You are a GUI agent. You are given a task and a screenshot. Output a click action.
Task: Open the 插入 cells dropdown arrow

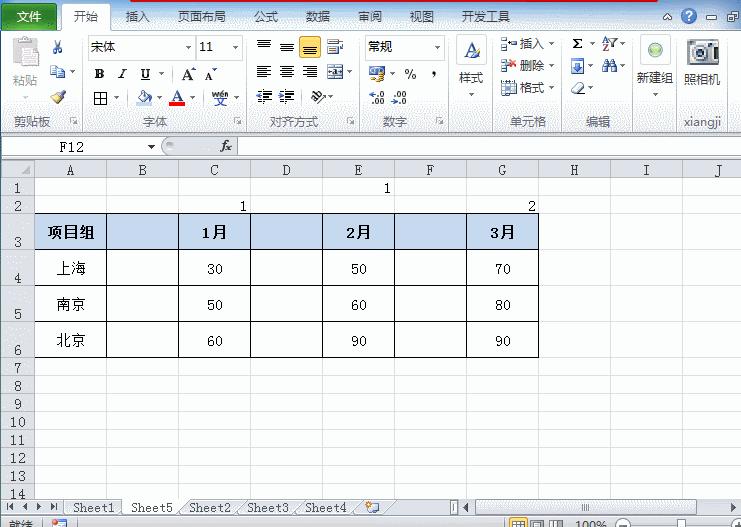[551, 44]
